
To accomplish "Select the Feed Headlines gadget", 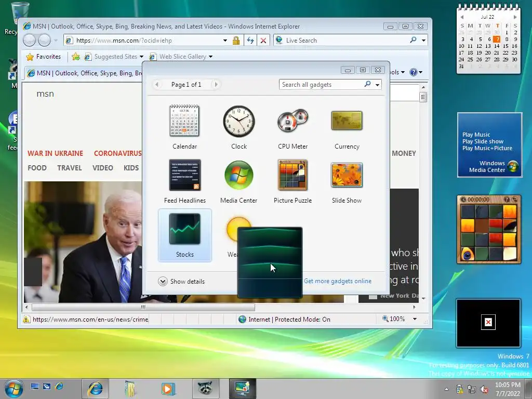I will click(x=184, y=181).
